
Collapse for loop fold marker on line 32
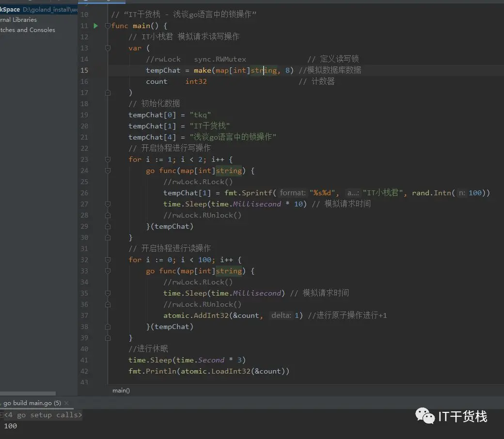point(108,260)
